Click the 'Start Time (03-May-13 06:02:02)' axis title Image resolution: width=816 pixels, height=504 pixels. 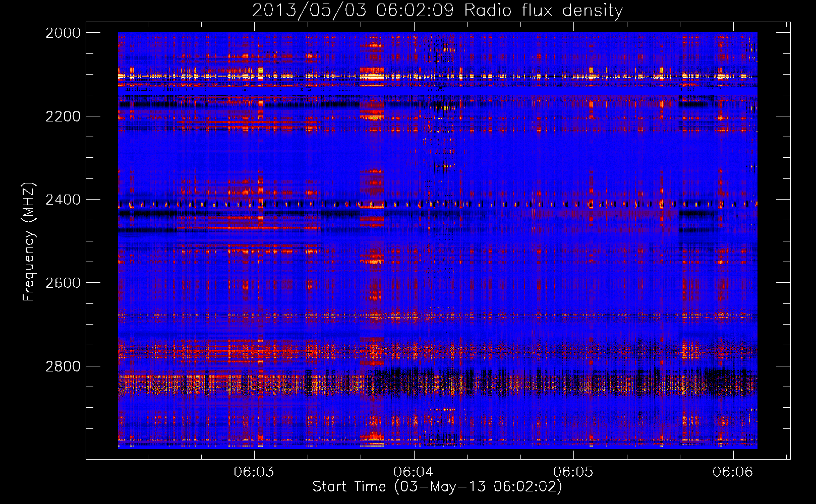(x=437, y=487)
